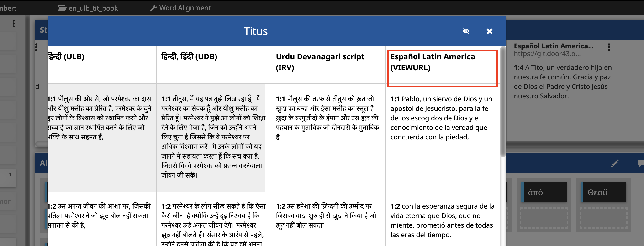Open three-dot menu for Español Latin America pane
The height and width of the screenshot is (246, 644).
(609, 47)
